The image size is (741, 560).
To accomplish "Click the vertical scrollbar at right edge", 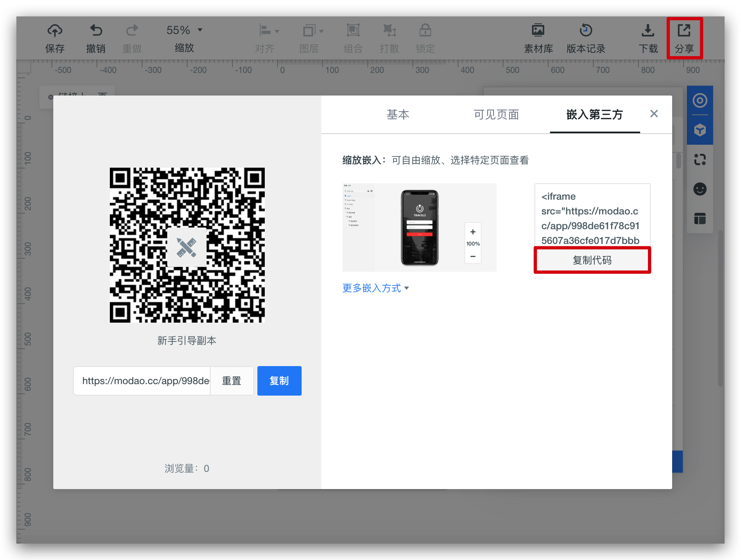I will 721,307.
